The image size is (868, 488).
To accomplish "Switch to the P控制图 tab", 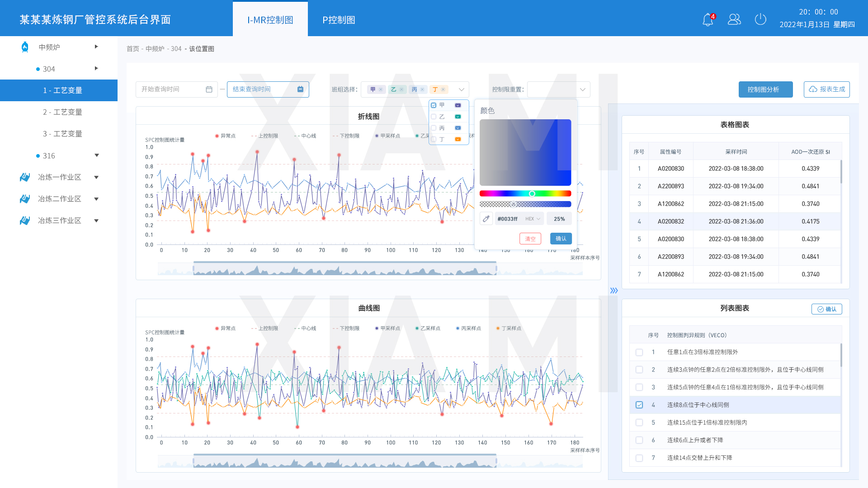I will tap(339, 19).
